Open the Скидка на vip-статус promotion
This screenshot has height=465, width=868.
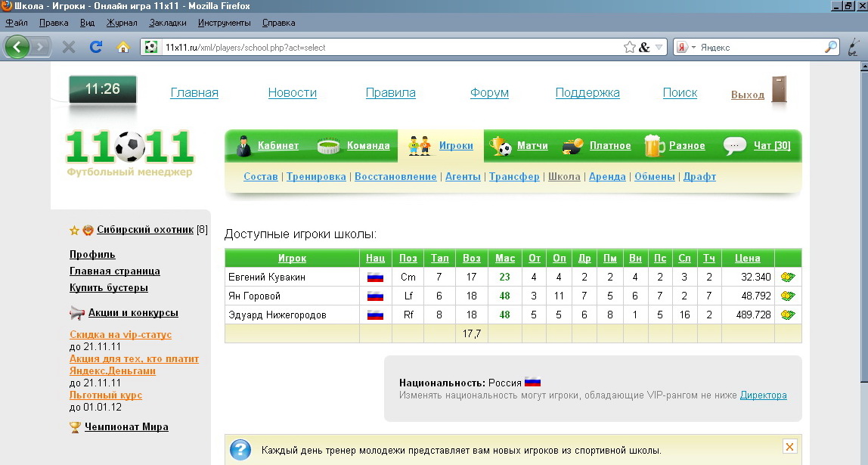(x=120, y=334)
